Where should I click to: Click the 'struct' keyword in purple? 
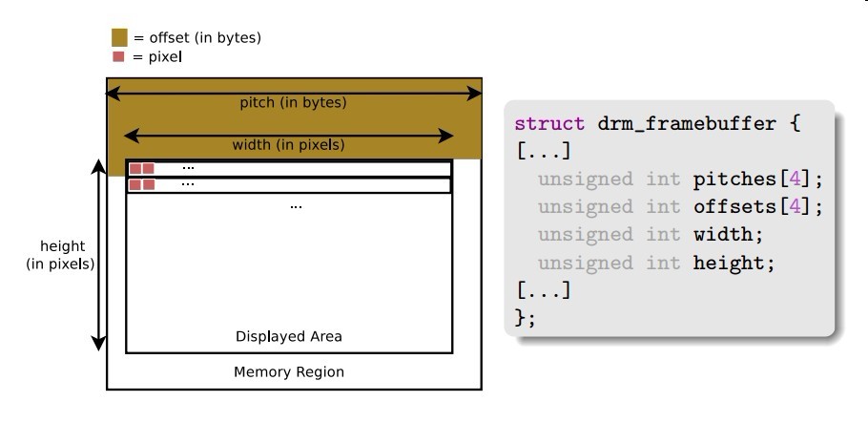click(x=549, y=123)
